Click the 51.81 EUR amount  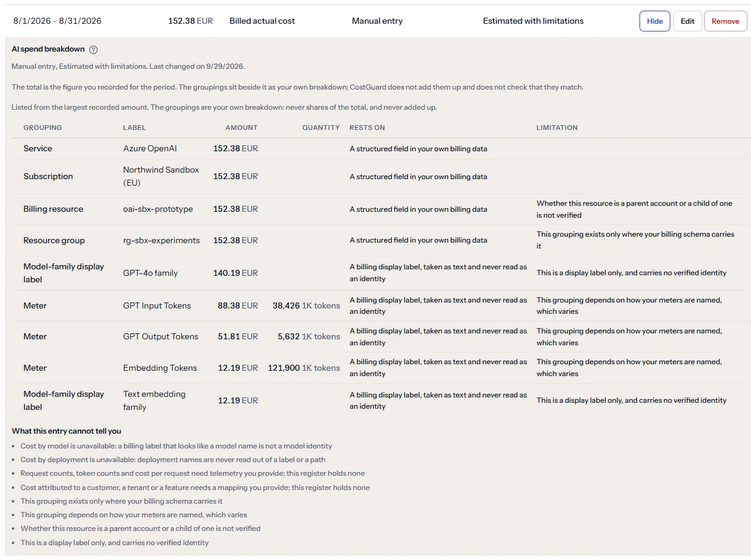(x=238, y=336)
